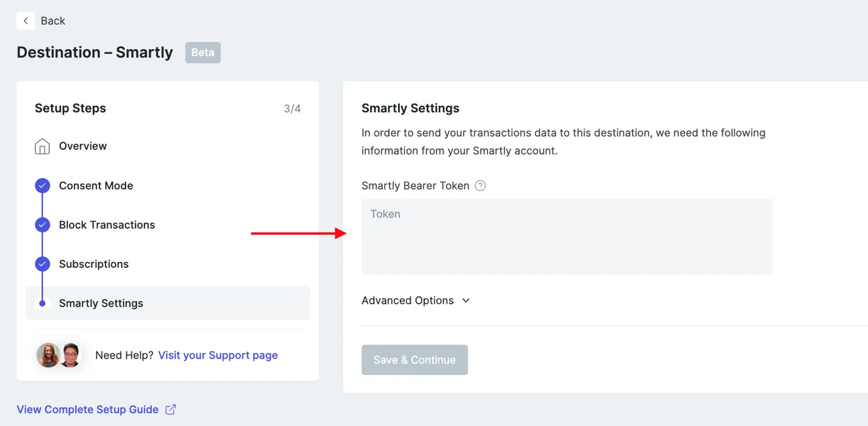Focus the Token input field
Image resolution: width=868 pixels, height=426 pixels.
point(567,237)
